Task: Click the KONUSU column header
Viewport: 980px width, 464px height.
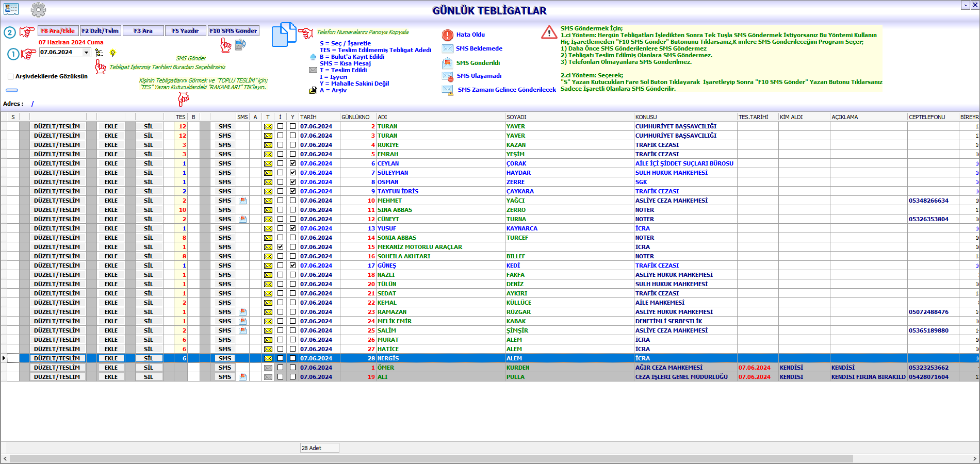Action: pyautogui.click(x=646, y=117)
